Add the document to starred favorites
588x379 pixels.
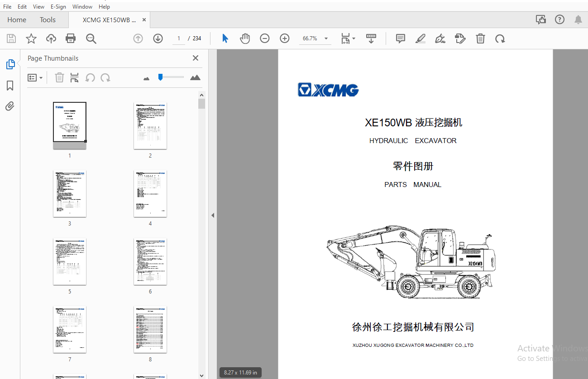pyautogui.click(x=31, y=38)
